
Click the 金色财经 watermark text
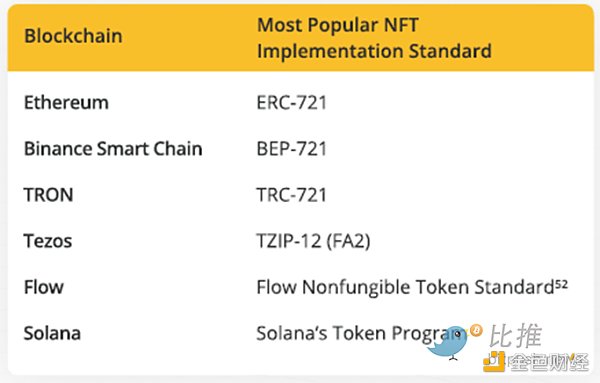tap(548, 362)
